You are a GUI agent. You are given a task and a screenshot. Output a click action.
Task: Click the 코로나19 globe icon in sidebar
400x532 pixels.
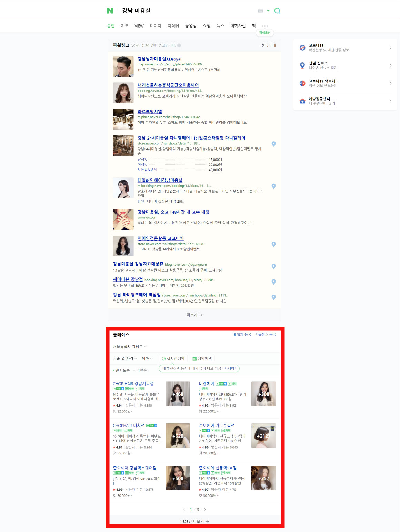point(302,48)
